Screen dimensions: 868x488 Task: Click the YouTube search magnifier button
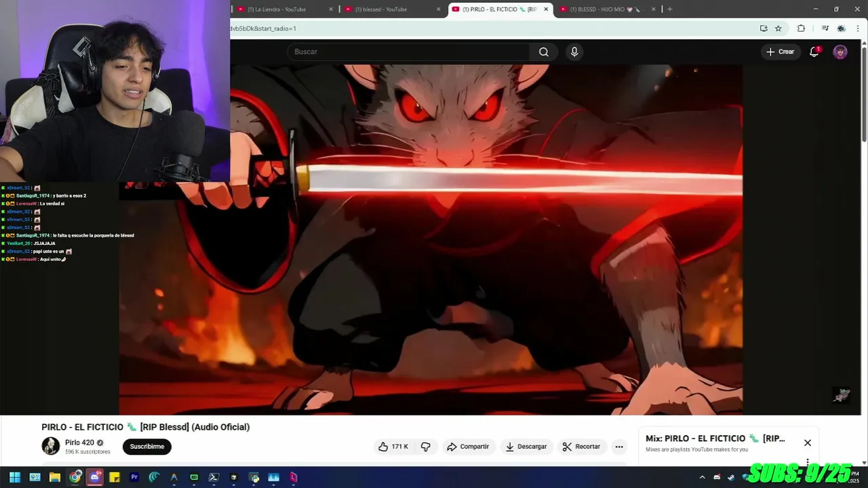coord(544,52)
